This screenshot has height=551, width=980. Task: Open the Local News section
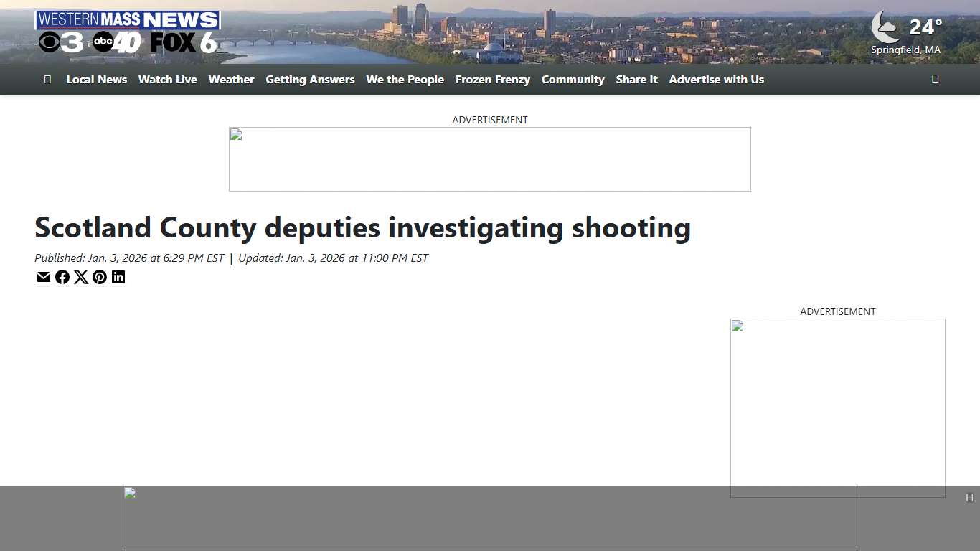coord(97,79)
